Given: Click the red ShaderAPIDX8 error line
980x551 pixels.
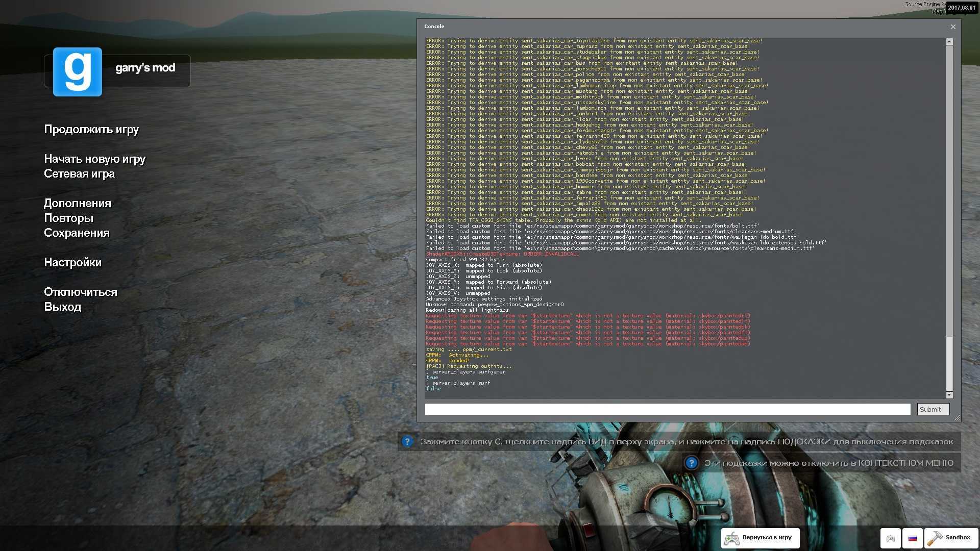Looking at the screenshot, I should (x=502, y=254).
